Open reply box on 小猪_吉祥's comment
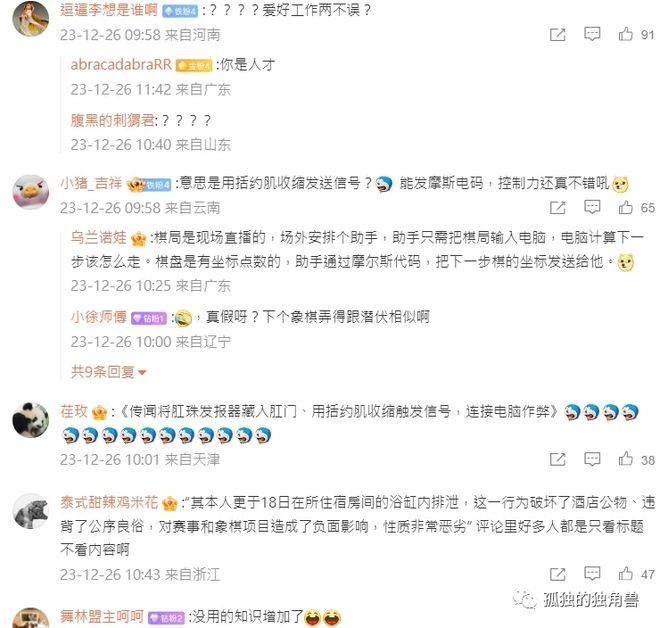The height and width of the screenshot is (628, 660). click(x=592, y=207)
